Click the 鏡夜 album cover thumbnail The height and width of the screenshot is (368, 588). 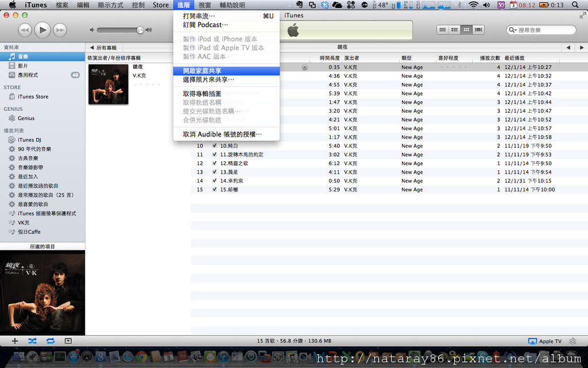pyautogui.click(x=109, y=84)
